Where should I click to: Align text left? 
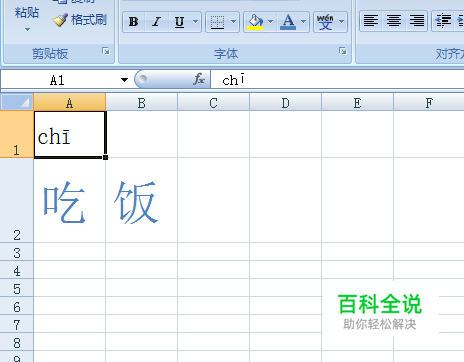(371, 21)
